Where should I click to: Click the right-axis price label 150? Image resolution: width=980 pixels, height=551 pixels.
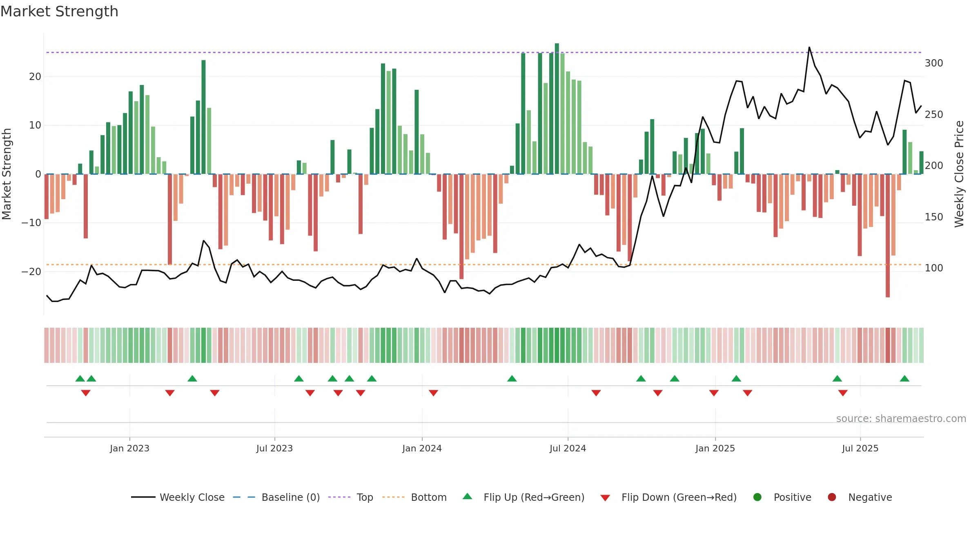click(x=934, y=217)
